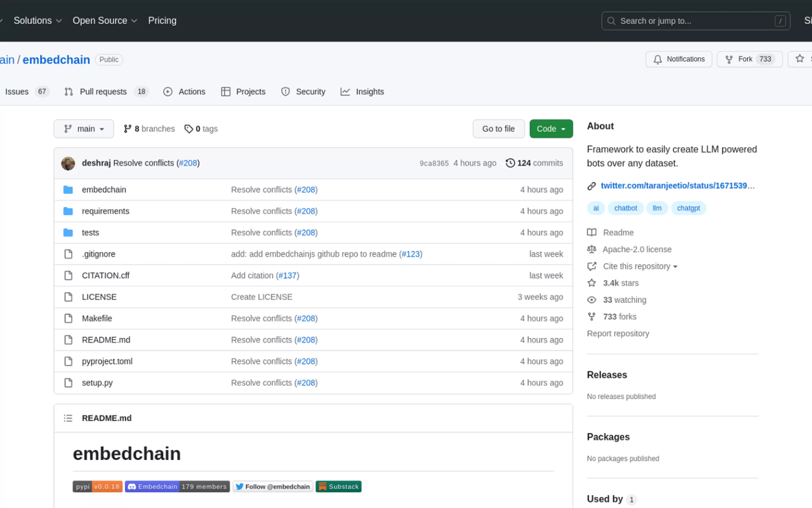
Task: Click the embedchain folder icon
Action: click(x=68, y=189)
